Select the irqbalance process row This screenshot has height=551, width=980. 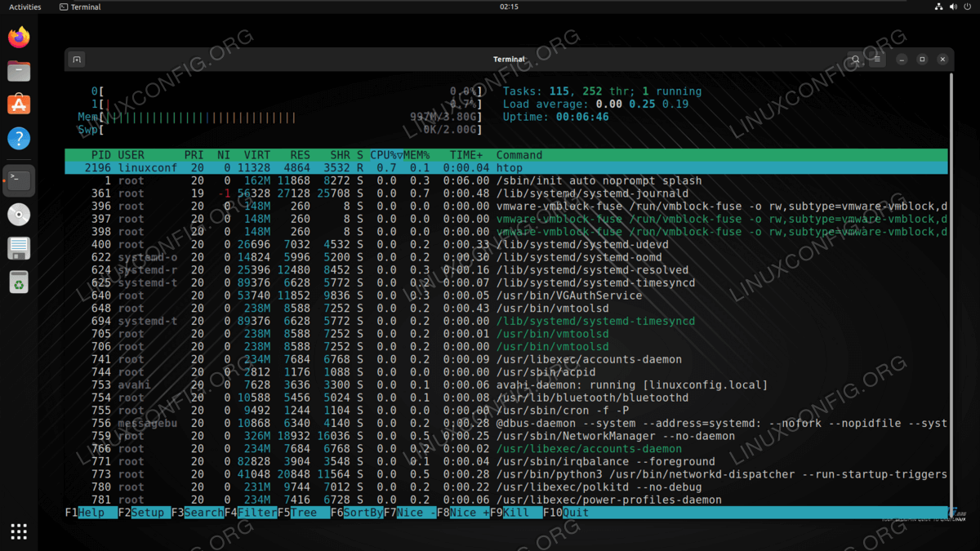(506, 462)
